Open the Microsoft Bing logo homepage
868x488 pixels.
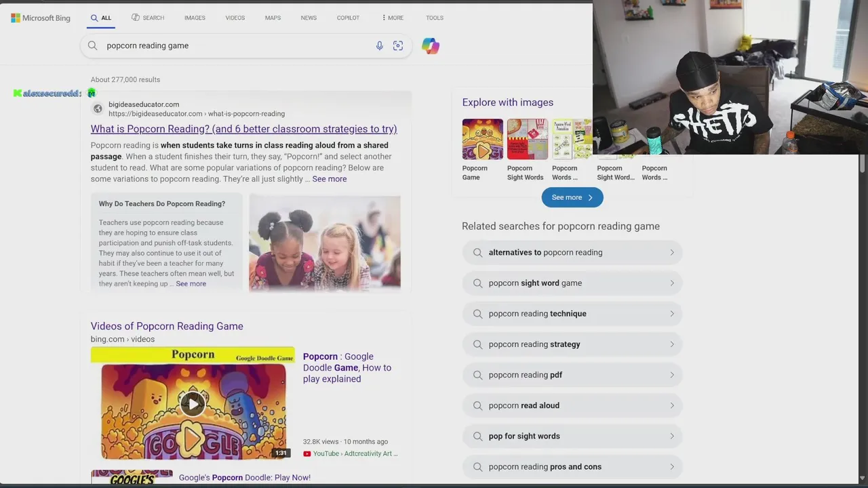point(41,18)
